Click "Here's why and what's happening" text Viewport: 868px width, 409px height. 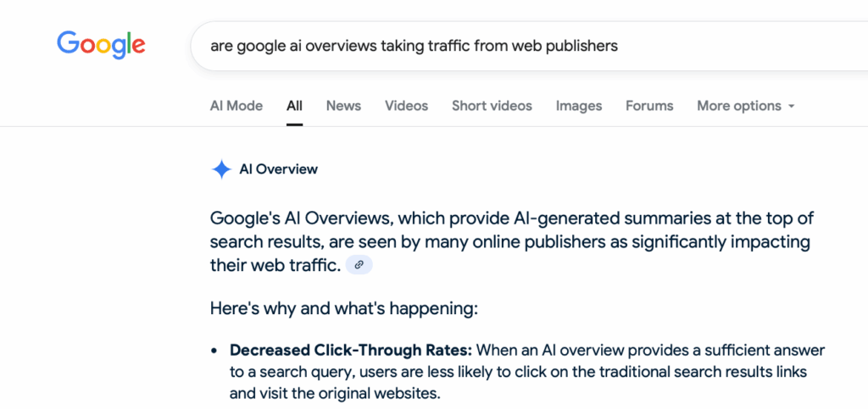pyautogui.click(x=344, y=308)
